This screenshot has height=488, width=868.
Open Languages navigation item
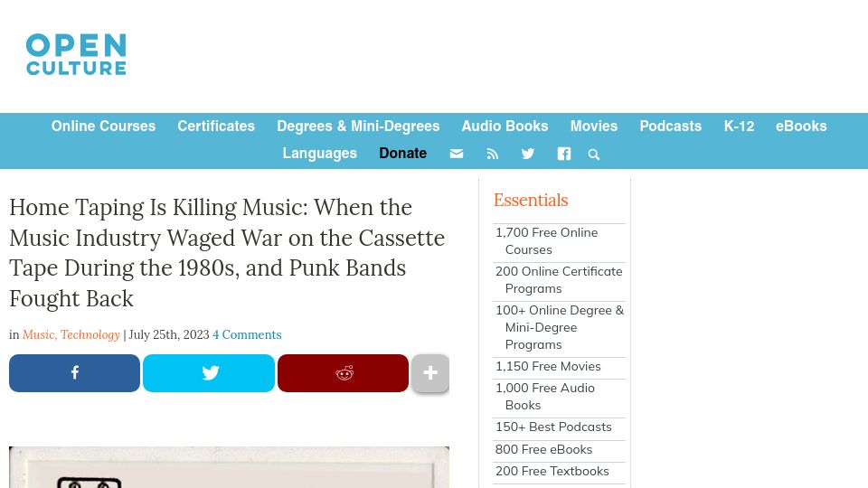point(319,154)
